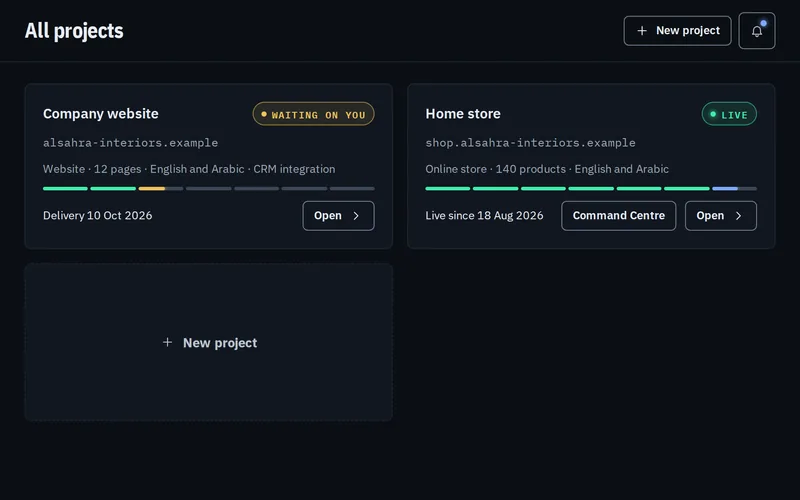Click Home store progress bar

(x=591, y=188)
